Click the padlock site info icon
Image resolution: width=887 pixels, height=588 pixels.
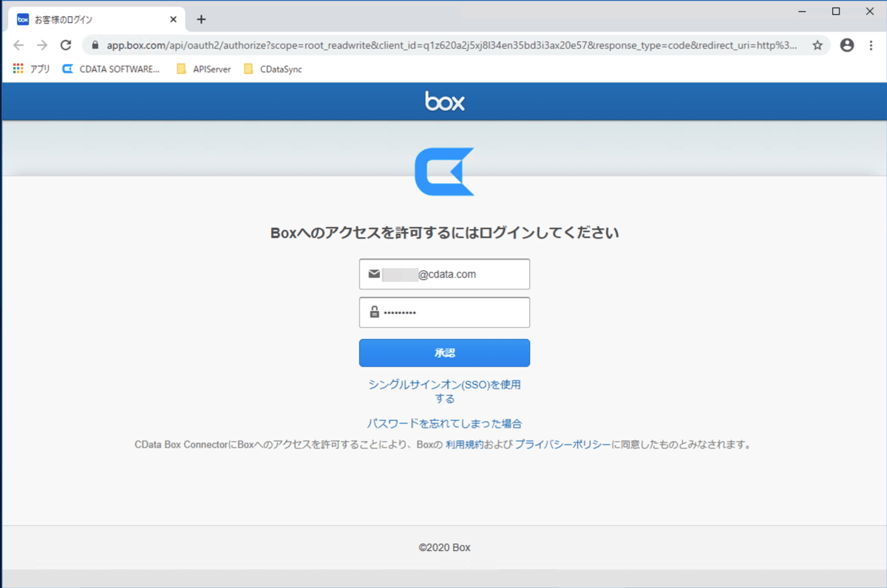(95, 45)
